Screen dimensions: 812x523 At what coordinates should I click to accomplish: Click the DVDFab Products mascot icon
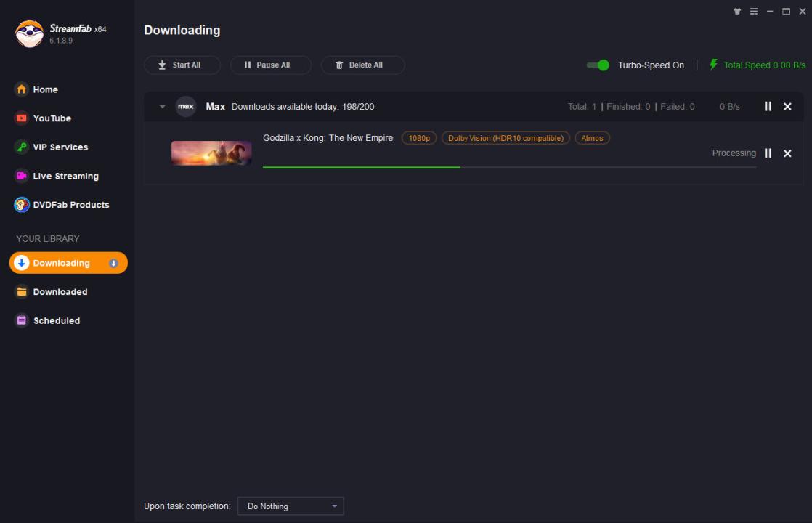point(21,205)
